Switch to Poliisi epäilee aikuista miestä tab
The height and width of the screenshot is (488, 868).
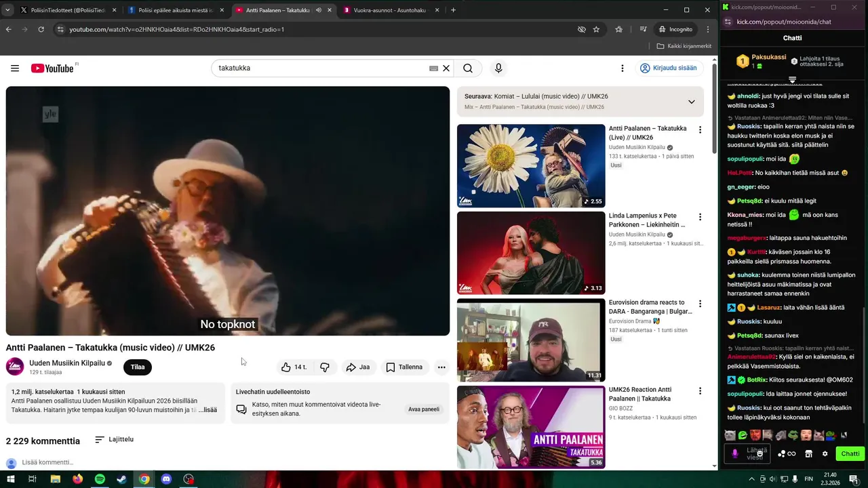click(x=176, y=10)
